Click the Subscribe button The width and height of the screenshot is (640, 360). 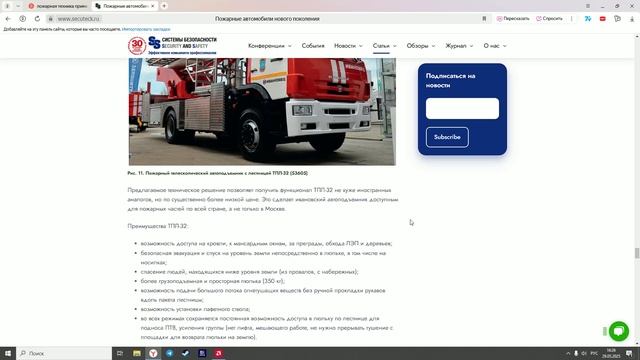coord(447,137)
